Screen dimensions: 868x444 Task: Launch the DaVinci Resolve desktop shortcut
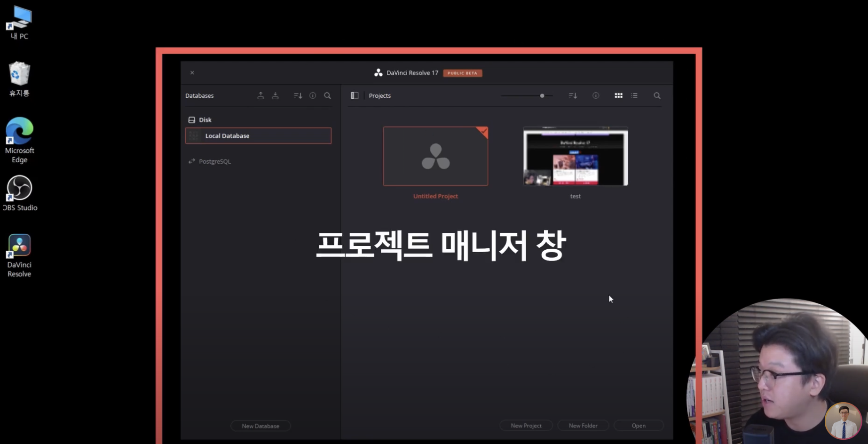tap(19, 255)
